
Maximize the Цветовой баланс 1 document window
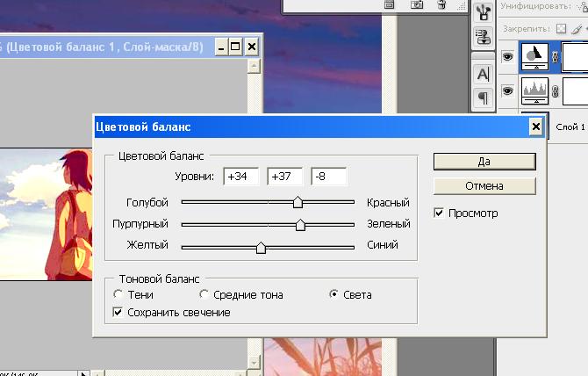click(235, 47)
